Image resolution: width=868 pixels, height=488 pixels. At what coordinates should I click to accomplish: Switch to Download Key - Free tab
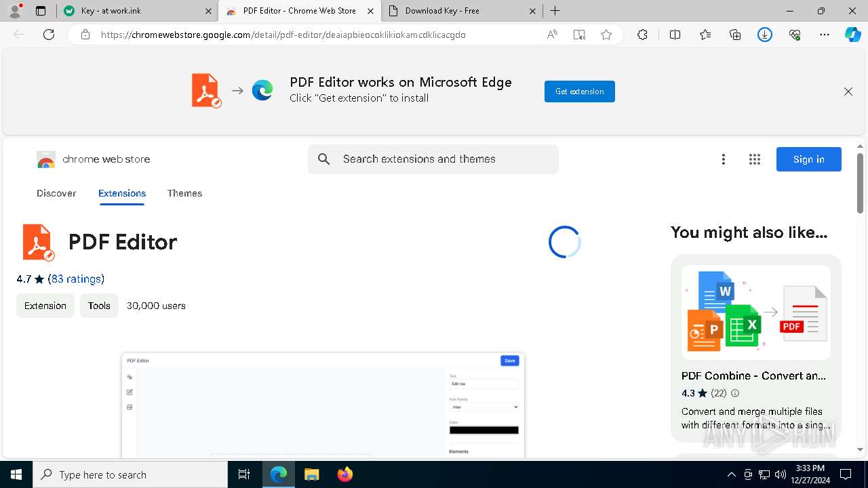click(x=462, y=11)
